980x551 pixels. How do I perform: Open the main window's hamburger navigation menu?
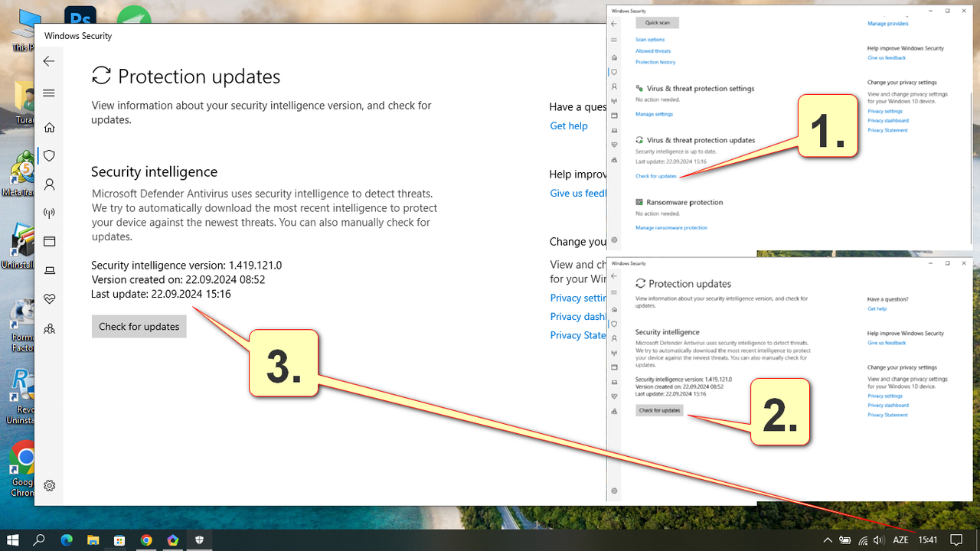coord(49,93)
